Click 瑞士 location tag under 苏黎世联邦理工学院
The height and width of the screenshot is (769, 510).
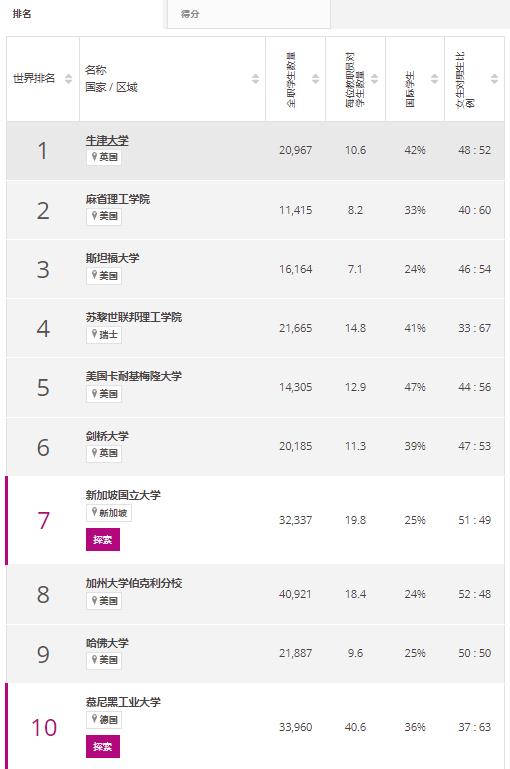[x=104, y=335]
